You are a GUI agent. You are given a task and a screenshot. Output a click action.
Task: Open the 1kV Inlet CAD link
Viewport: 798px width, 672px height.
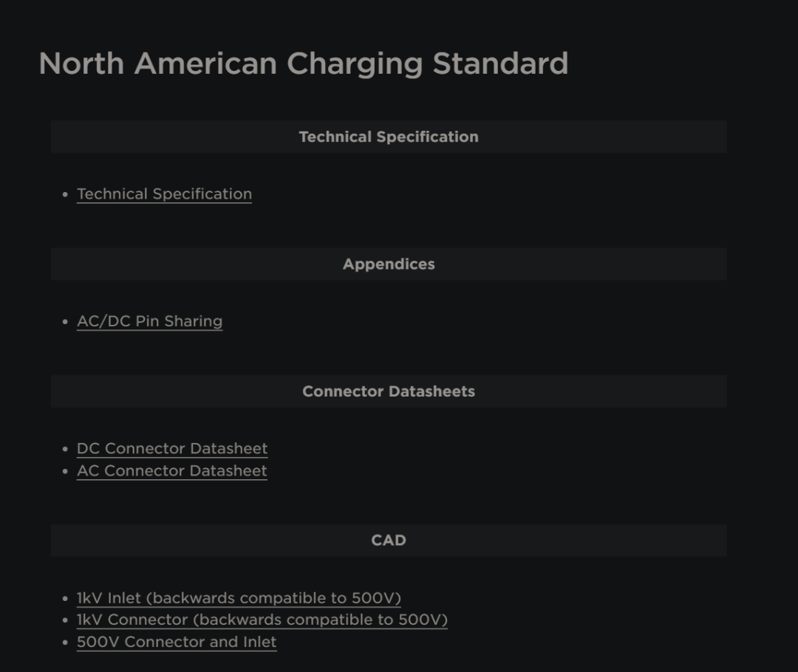tap(239, 598)
